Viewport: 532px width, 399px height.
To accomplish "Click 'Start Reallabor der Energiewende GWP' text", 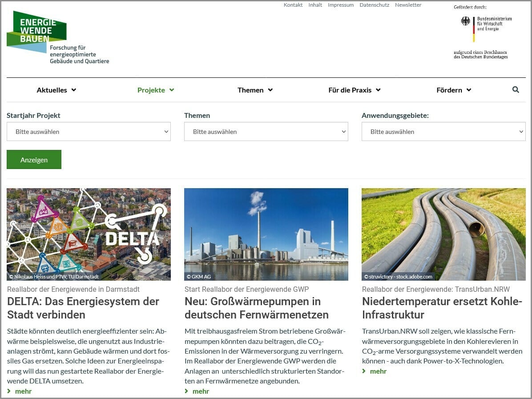I will pos(247,289).
